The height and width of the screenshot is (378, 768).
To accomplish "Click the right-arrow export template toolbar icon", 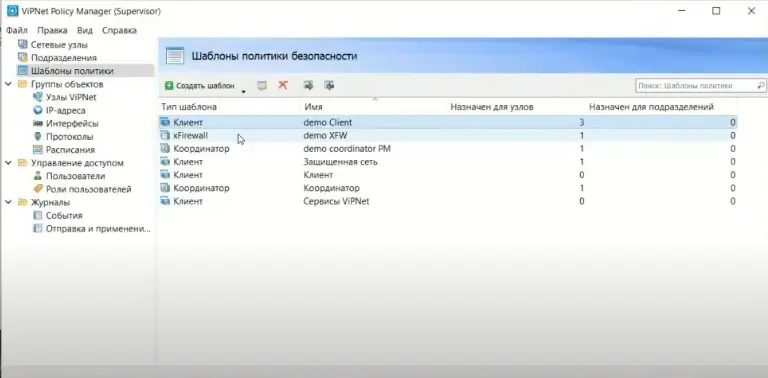I will pyautogui.click(x=308, y=86).
